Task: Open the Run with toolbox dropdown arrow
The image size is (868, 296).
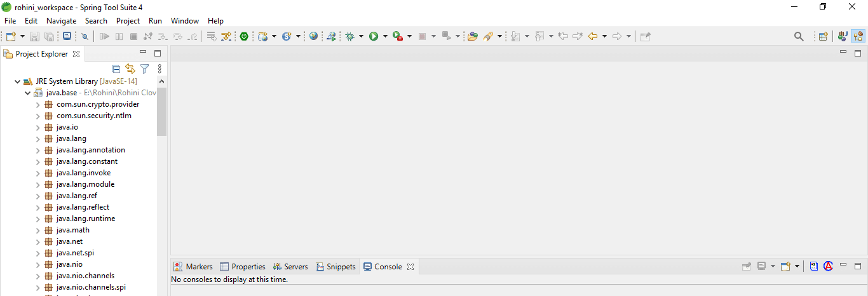Action: coord(409,36)
